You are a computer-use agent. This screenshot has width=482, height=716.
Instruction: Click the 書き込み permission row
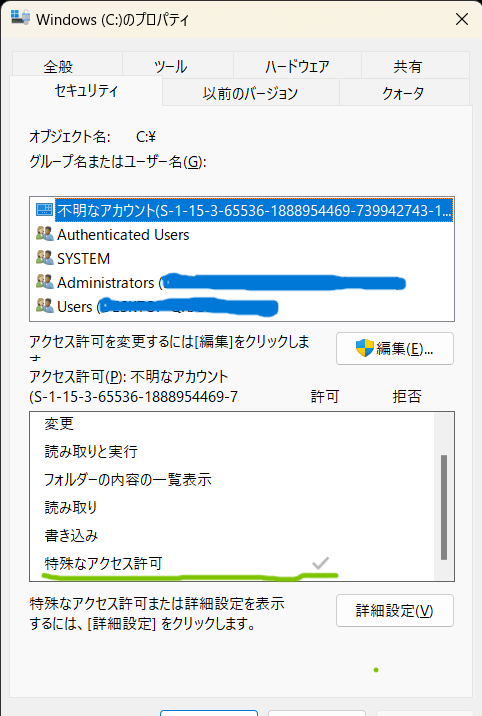coord(232,535)
